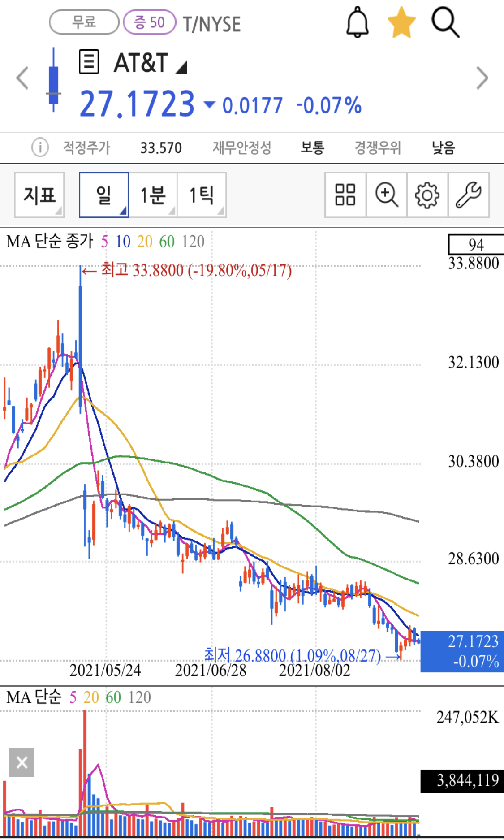Open the price alert bell icon

358,22
